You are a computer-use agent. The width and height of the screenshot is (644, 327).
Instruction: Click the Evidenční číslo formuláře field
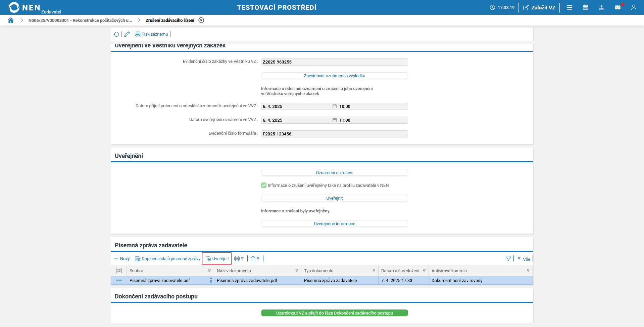pyautogui.click(x=334, y=134)
